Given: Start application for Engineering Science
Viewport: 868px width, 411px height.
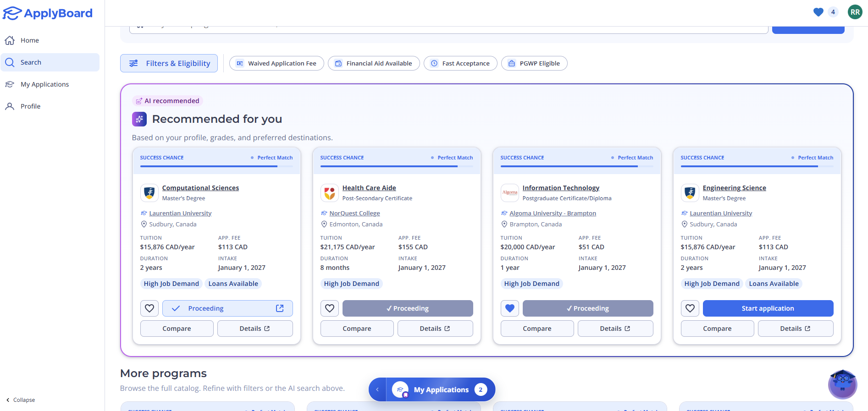Looking at the screenshot, I should pyautogui.click(x=768, y=308).
